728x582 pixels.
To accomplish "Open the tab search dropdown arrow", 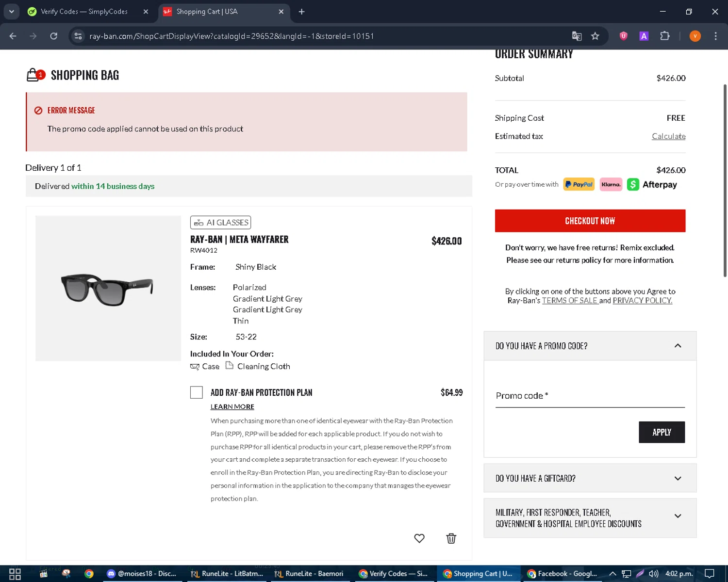I will [11, 12].
